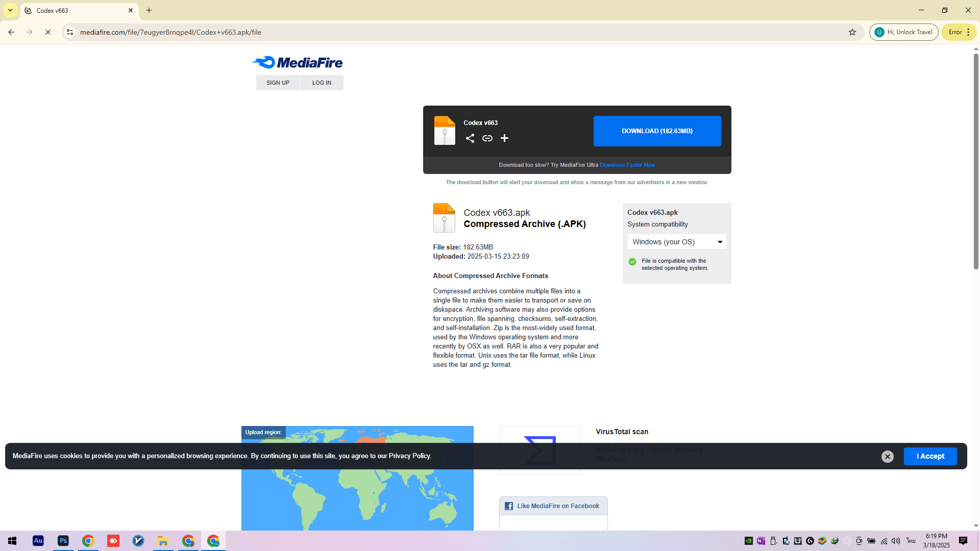980x551 pixels.
Task: Open site information icon in address bar
Action: (70, 32)
